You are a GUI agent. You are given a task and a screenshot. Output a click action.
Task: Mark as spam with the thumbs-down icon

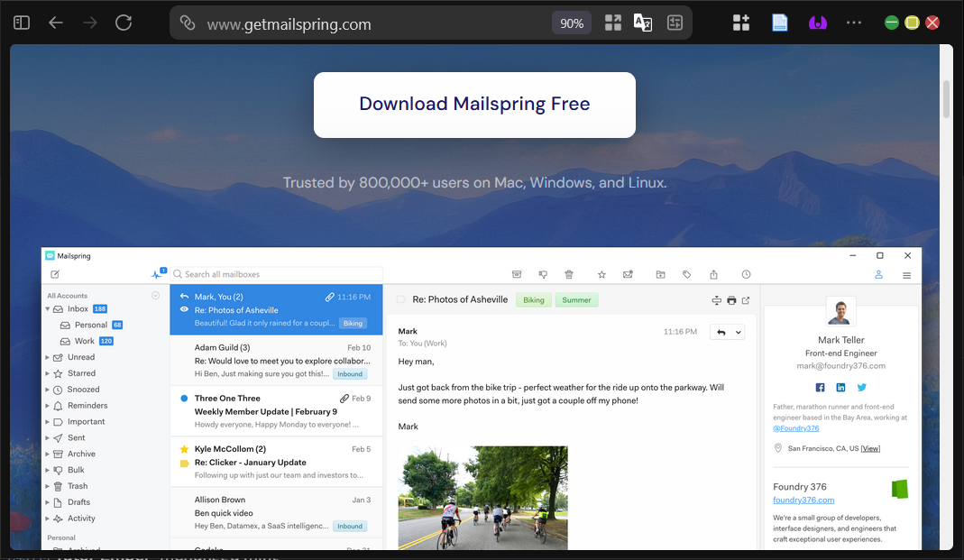tap(543, 274)
